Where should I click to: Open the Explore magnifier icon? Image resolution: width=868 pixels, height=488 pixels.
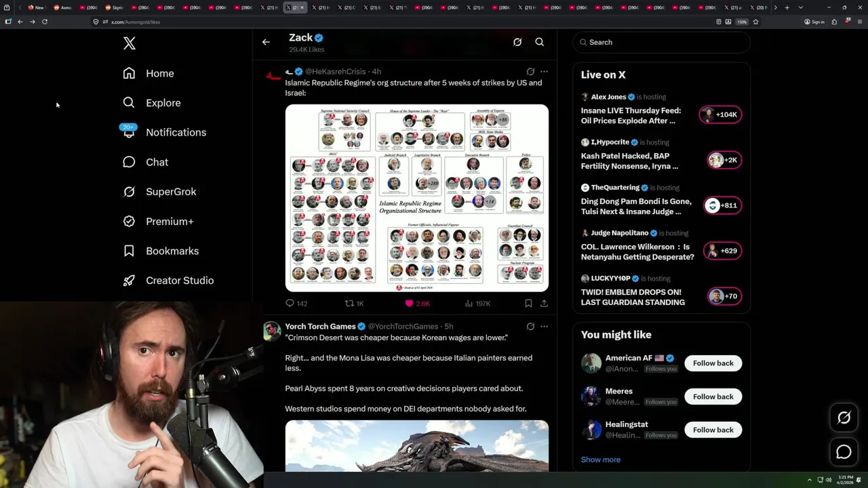pos(129,102)
